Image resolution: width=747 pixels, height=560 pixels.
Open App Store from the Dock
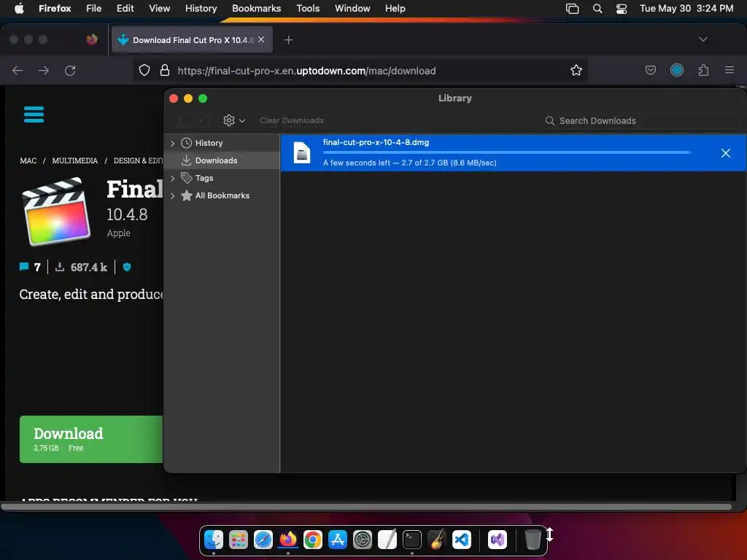(337, 540)
